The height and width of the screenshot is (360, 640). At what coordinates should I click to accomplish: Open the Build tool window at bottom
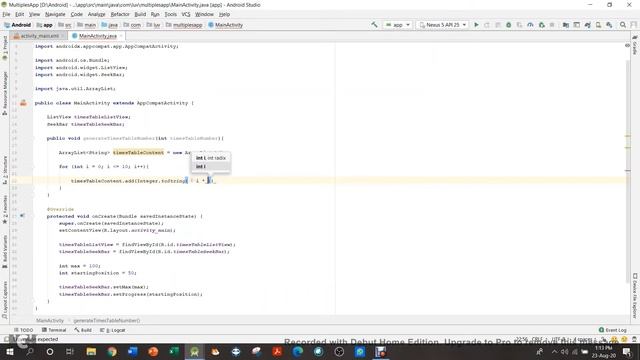[83, 330]
